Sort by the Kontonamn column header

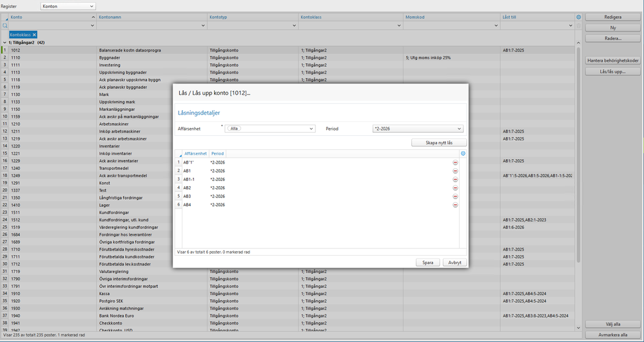[152, 17]
